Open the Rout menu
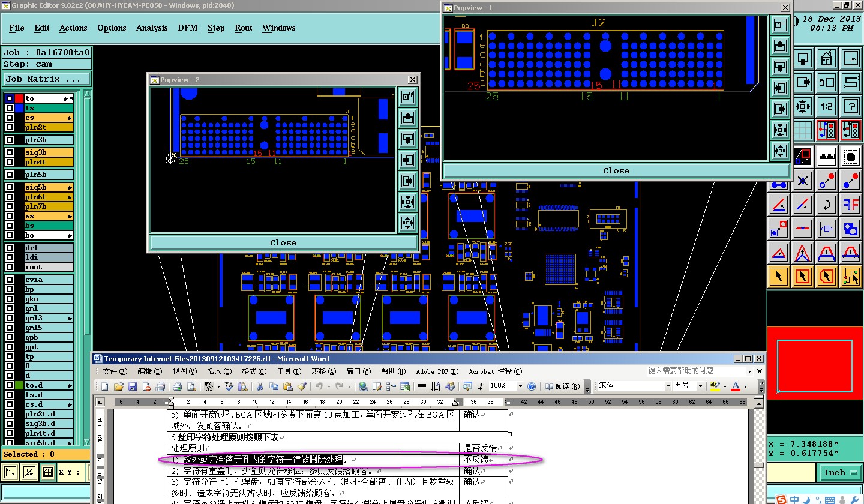Viewport: 864px width, 504px height. 244,28
